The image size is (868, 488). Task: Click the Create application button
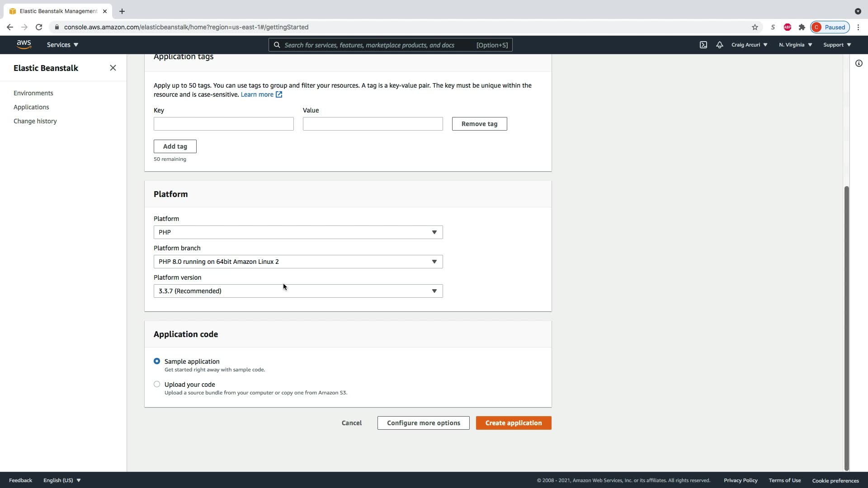(514, 423)
